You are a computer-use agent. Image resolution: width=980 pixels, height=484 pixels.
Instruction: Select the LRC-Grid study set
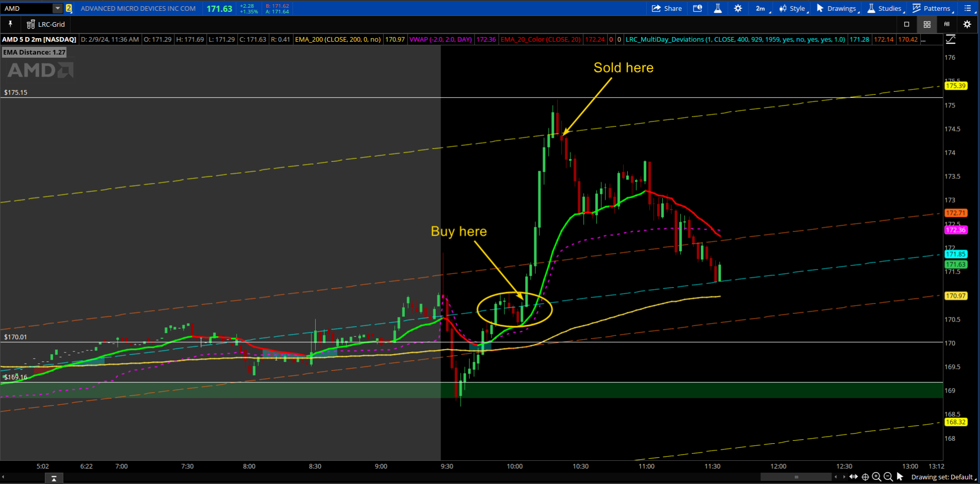[46, 24]
